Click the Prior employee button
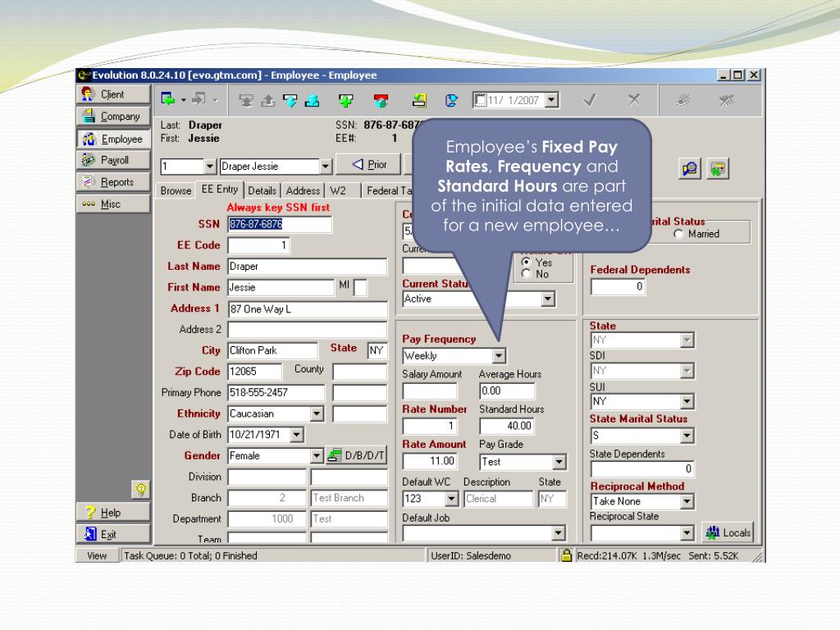 [x=368, y=164]
